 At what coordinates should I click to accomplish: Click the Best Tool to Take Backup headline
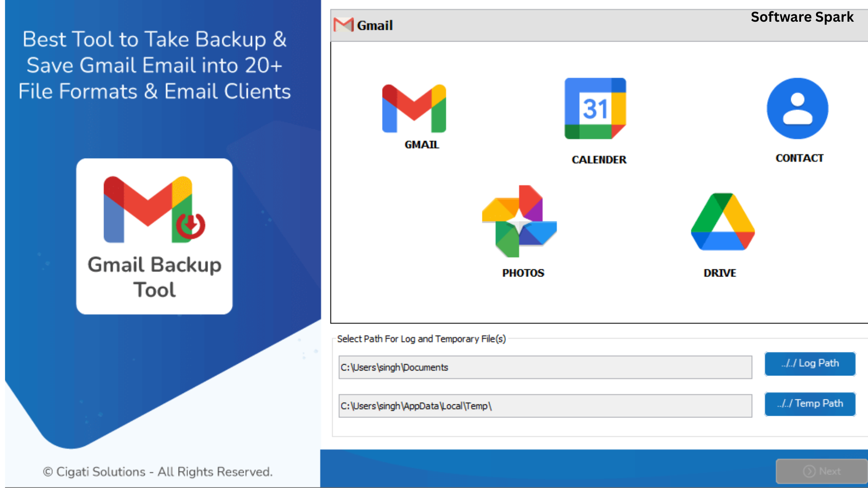[x=155, y=65]
